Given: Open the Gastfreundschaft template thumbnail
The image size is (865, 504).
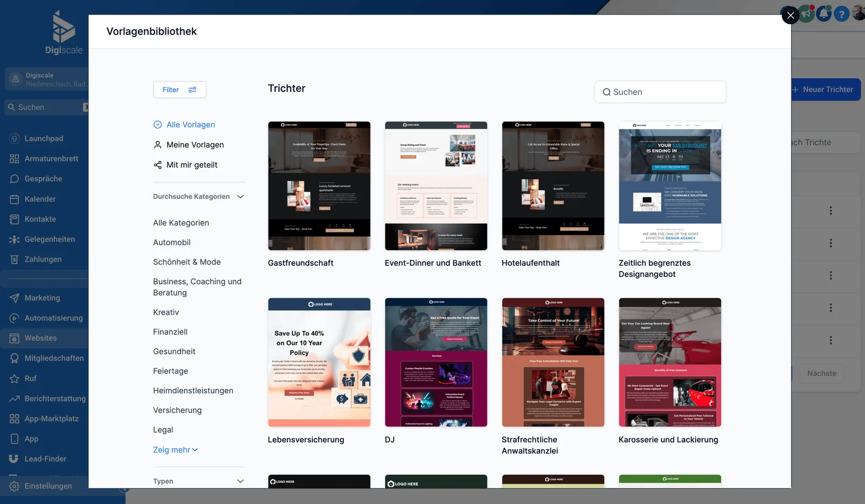Looking at the screenshot, I should tap(319, 186).
